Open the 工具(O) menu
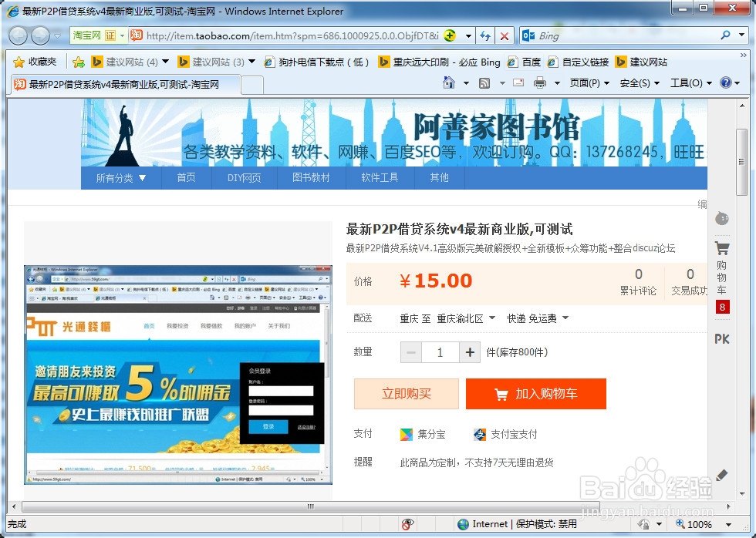756x538 pixels. pos(691,82)
